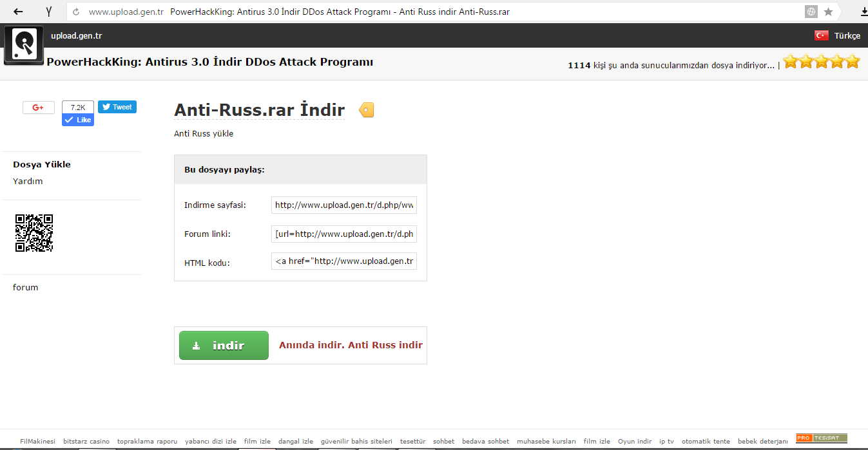Image resolution: width=868 pixels, height=450 pixels.
Task: Click the İndirme sayfası URL field
Action: pos(344,205)
